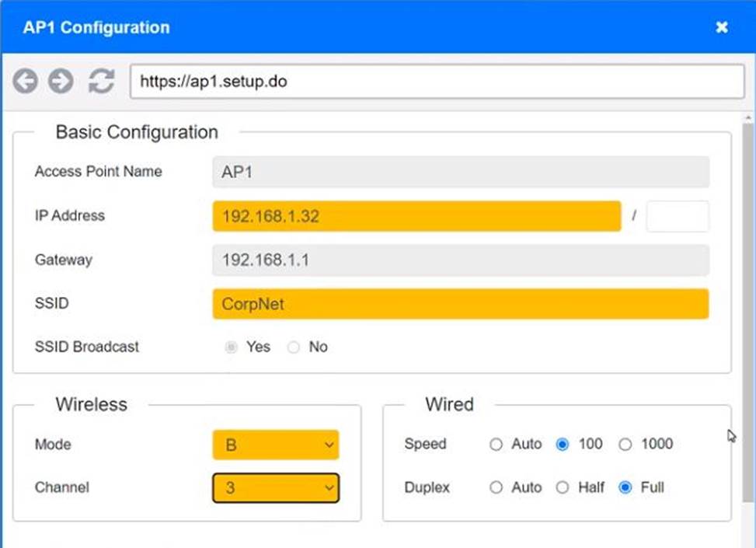Click the browser forward arrow icon

[61, 81]
